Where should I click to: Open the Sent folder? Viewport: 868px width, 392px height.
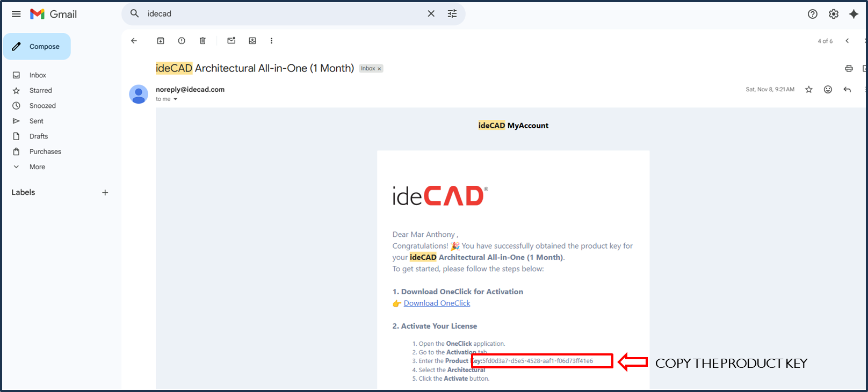tap(37, 121)
